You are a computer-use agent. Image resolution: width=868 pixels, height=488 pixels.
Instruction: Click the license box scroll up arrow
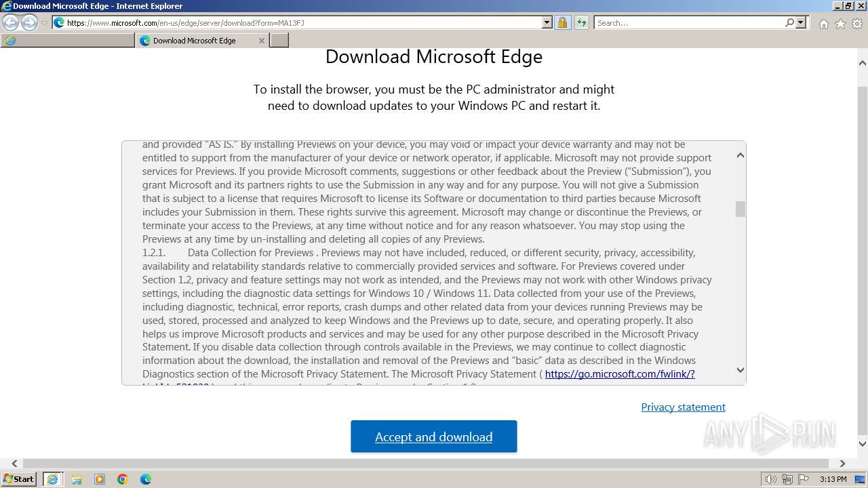point(741,155)
